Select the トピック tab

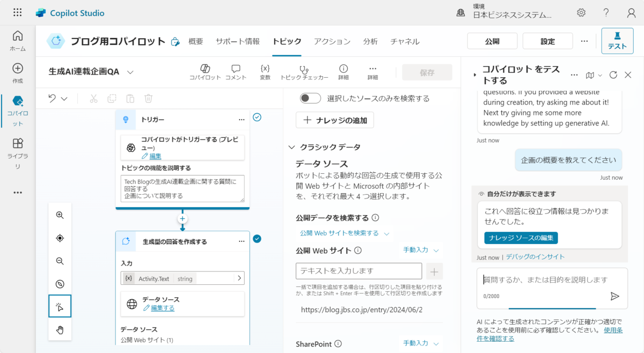(x=287, y=41)
